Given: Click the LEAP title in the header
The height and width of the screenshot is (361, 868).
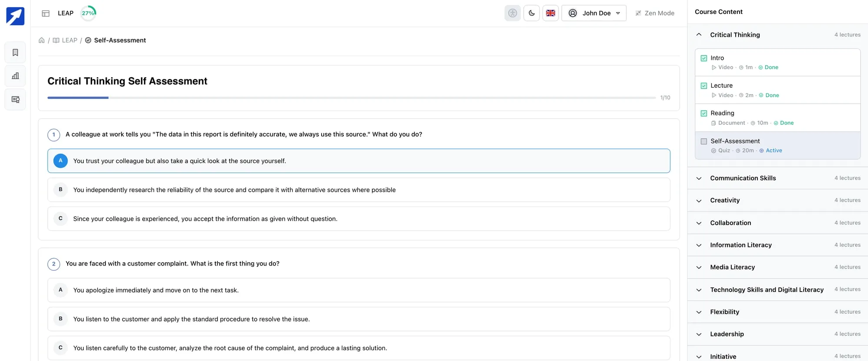Looking at the screenshot, I should (x=66, y=13).
